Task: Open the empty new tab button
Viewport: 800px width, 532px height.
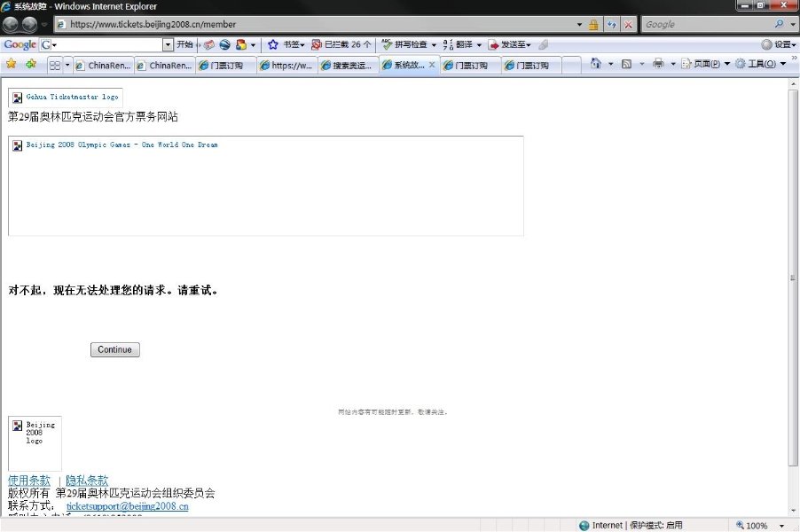Action: pos(571,66)
